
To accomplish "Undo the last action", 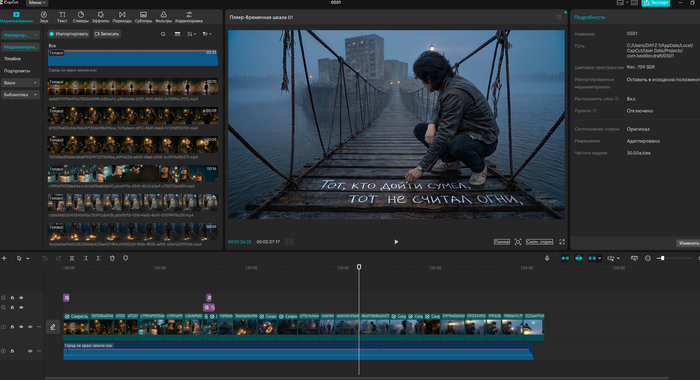I will (45, 258).
